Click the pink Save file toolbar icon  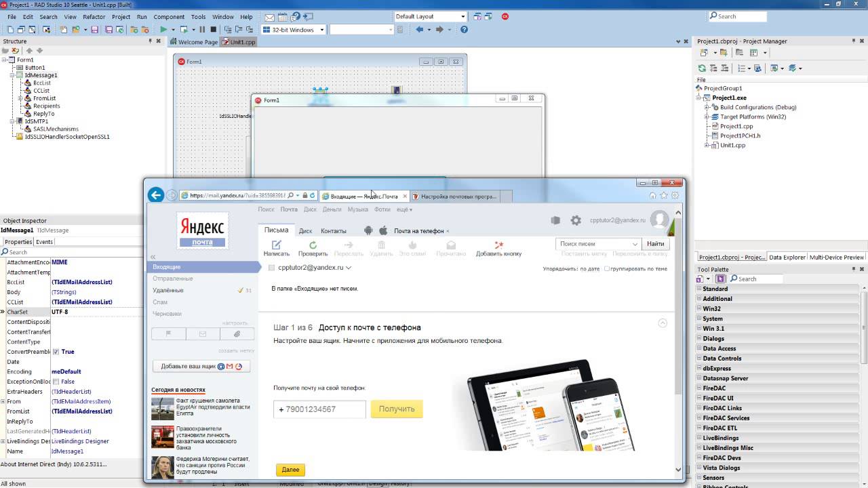(94, 30)
